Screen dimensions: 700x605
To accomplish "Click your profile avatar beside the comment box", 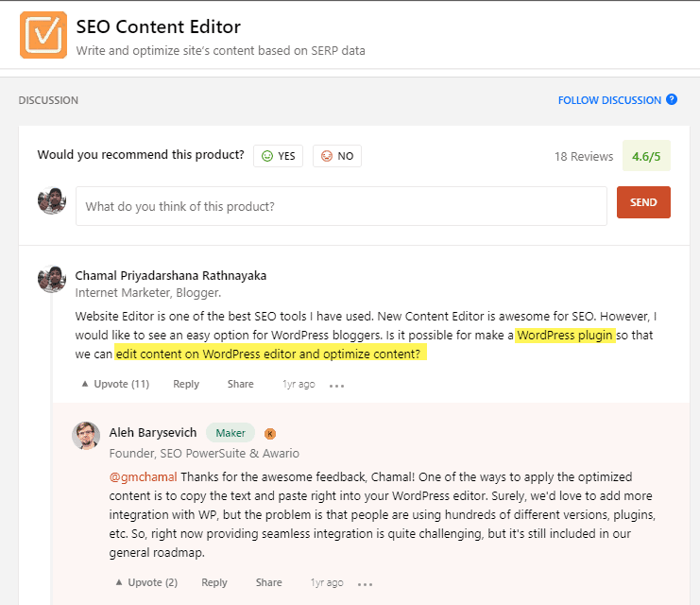I will (x=52, y=200).
